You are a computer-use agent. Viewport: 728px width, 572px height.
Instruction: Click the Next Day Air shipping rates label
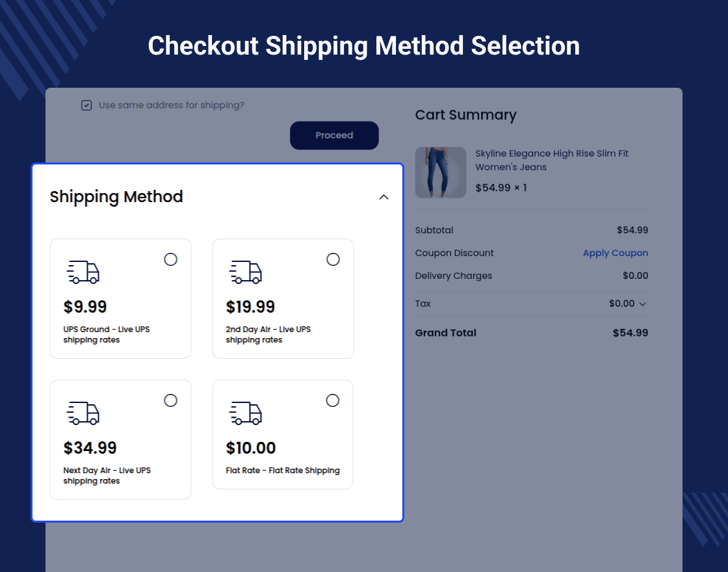107,475
